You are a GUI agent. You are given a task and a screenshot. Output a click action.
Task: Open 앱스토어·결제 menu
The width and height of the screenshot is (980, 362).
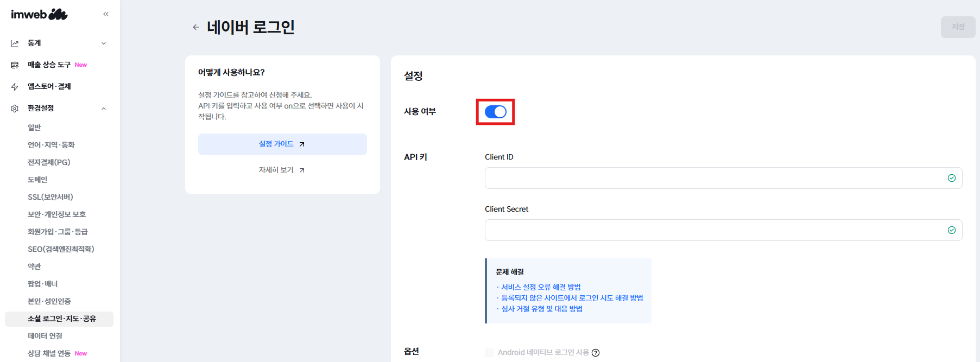[49, 86]
